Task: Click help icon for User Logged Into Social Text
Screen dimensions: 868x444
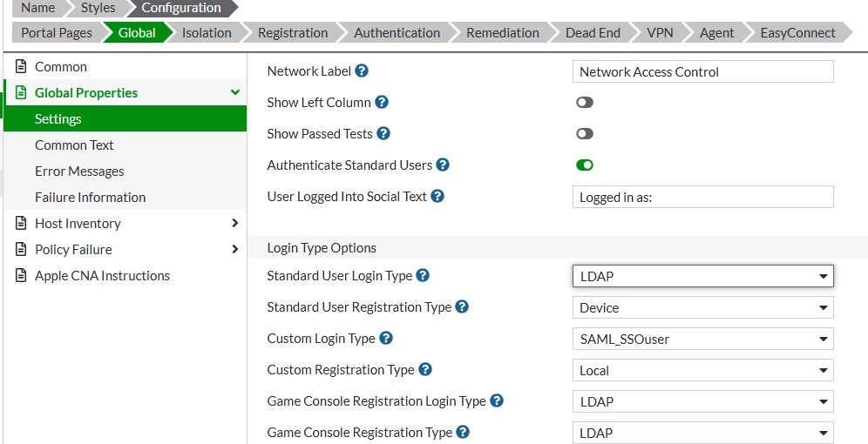Action: click(437, 196)
